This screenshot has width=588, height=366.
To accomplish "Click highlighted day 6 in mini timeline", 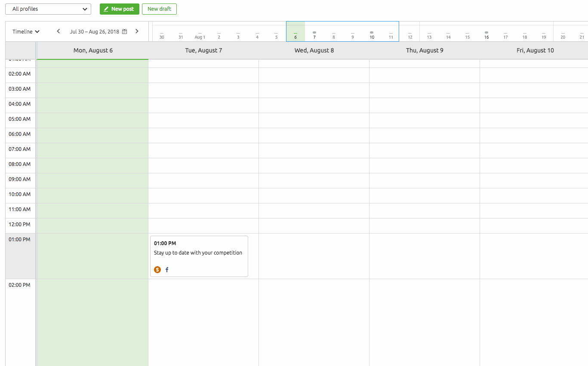I will (x=296, y=34).
